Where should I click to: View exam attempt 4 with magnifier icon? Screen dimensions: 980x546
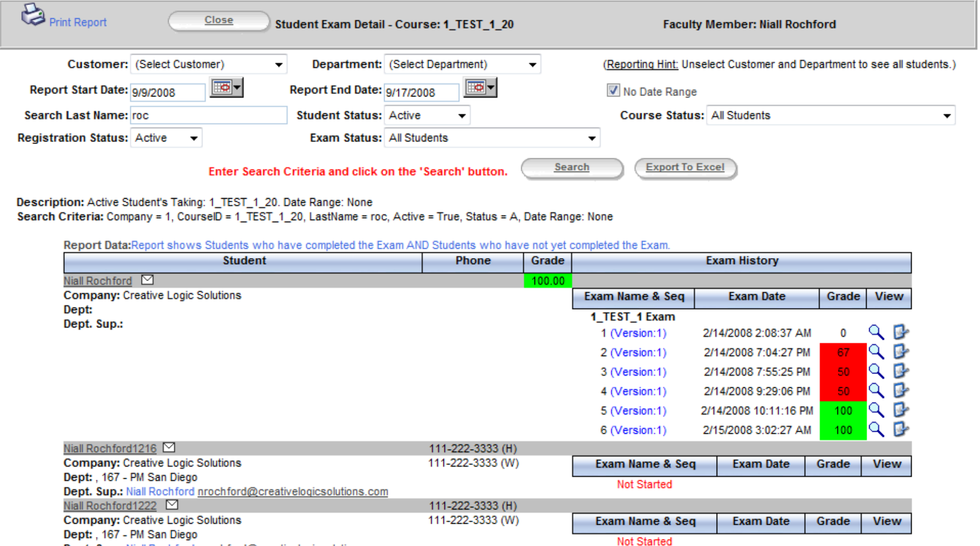point(876,391)
